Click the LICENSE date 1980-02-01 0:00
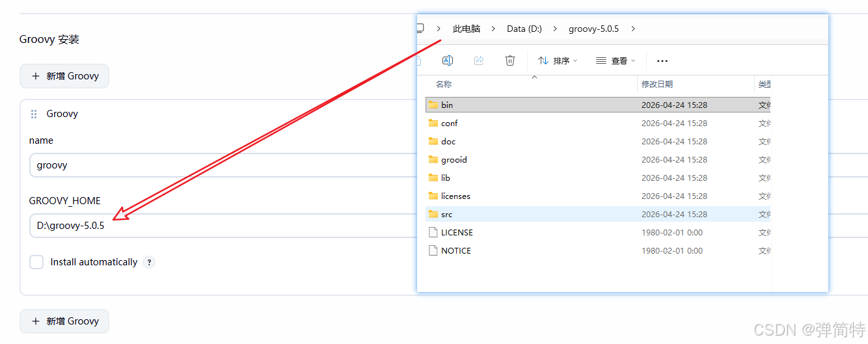Screen dimensions: 868x344 coord(672,232)
